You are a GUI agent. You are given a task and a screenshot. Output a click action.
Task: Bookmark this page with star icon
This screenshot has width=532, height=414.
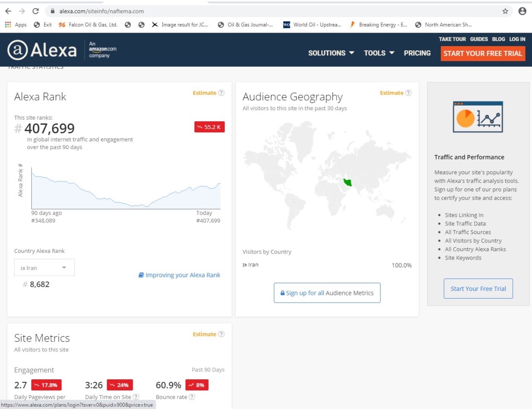505,11
